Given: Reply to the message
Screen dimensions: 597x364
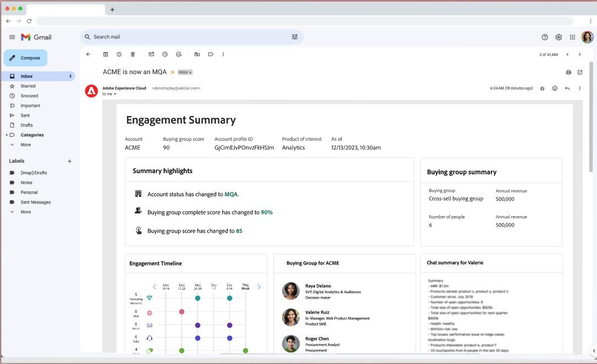Looking at the screenshot, I should click(x=567, y=89).
